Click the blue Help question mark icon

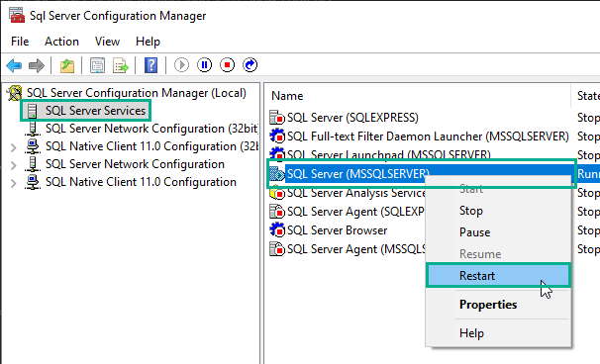point(151,65)
